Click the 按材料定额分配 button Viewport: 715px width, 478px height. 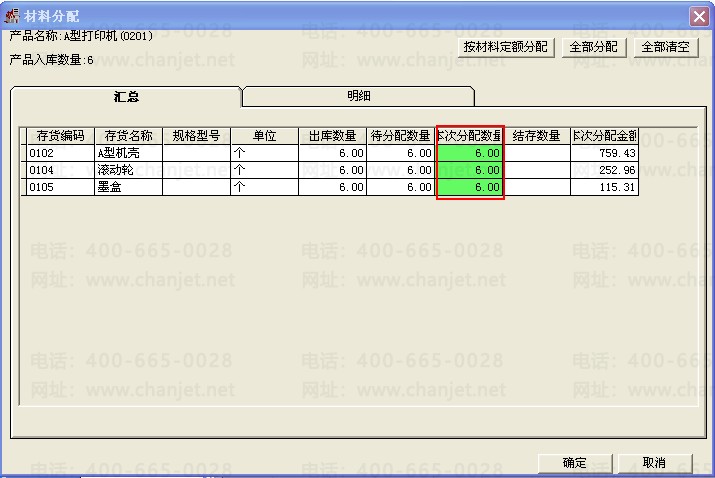[506, 47]
